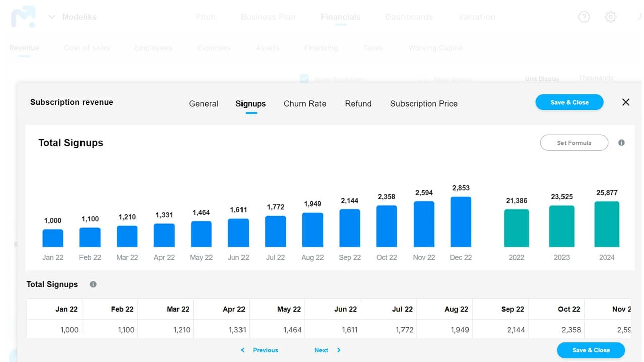Open the Financials menu
The height and width of the screenshot is (362, 644).
click(x=341, y=17)
